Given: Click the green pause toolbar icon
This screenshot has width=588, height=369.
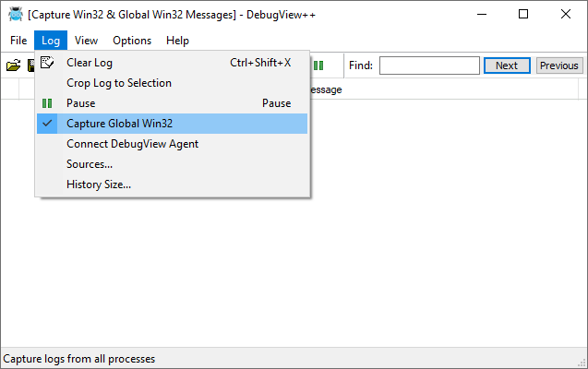Looking at the screenshot, I should [318, 65].
